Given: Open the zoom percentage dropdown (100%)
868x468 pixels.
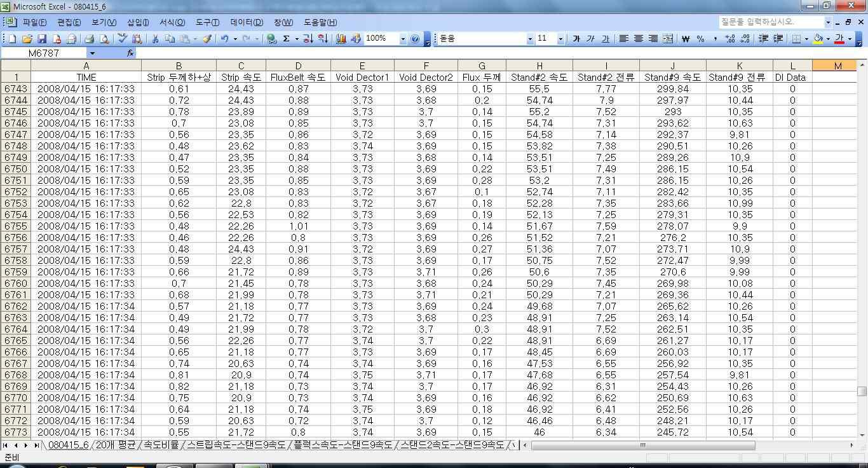Looking at the screenshot, I should 403,39.
